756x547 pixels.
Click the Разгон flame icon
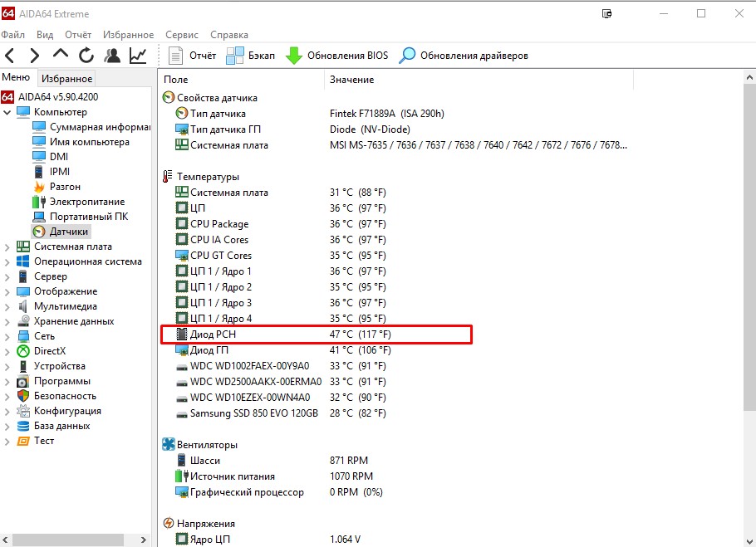point(39,187)
